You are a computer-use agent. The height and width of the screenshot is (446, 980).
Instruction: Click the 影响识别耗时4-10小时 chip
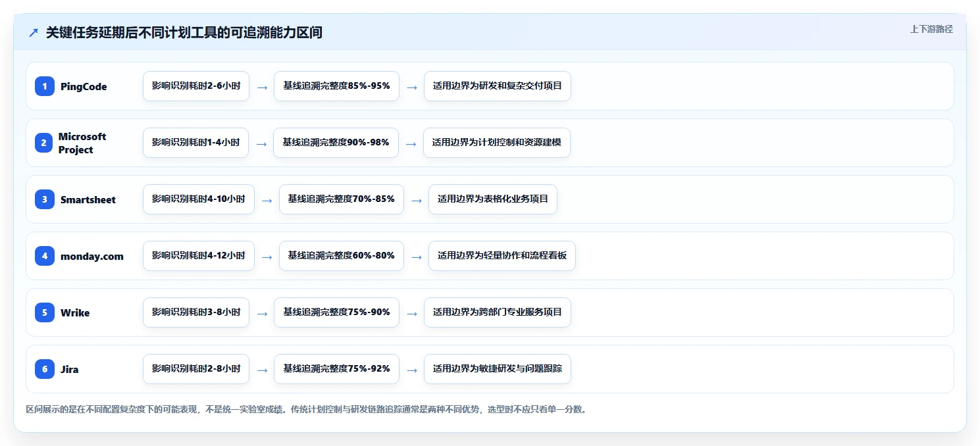(199, 199)
